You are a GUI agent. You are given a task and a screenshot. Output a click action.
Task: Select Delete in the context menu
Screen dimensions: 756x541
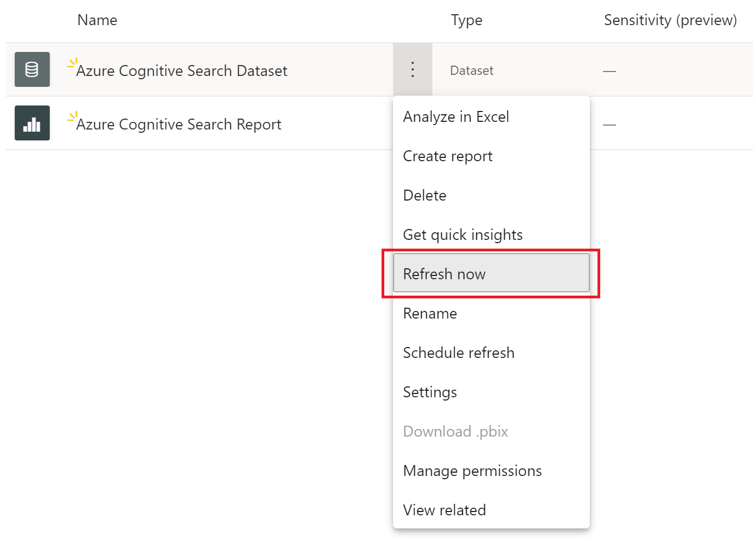coord(425,196)
